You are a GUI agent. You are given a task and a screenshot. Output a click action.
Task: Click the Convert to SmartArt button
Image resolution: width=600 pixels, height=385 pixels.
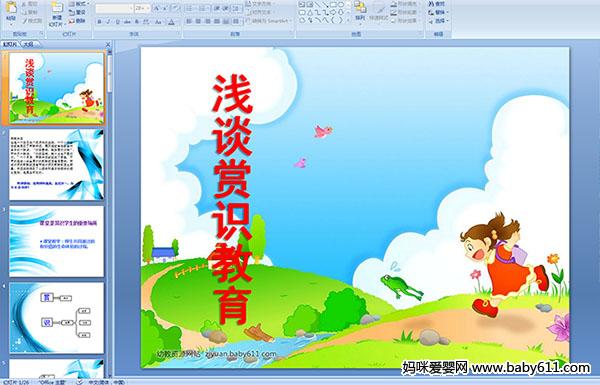269,21
